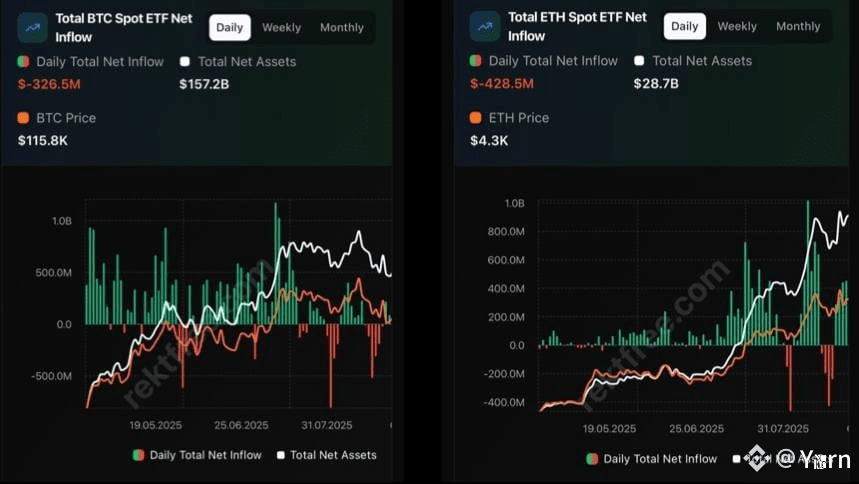Image resolution: width=859 pixels, height=484 pixels.
Task: Click the -500.0M label on BTC chart axis
Action: click(x=51, y=376)
